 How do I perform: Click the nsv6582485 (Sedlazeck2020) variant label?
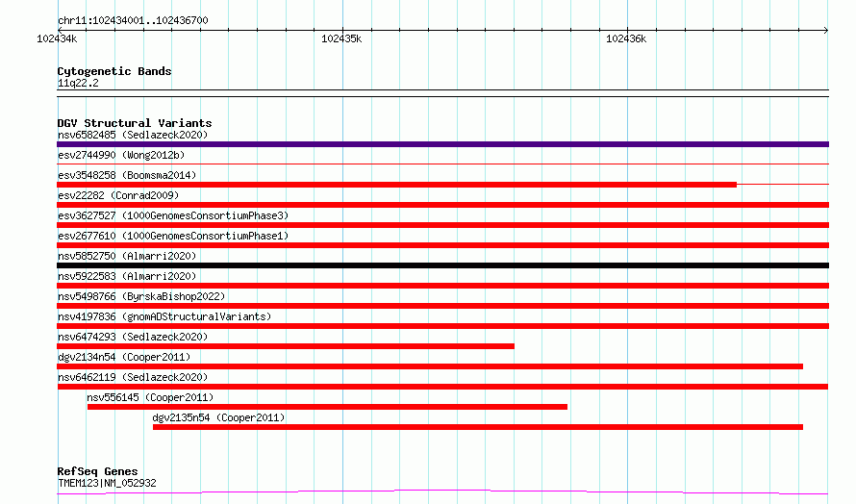pyautogui.click(x=133, y=135)
